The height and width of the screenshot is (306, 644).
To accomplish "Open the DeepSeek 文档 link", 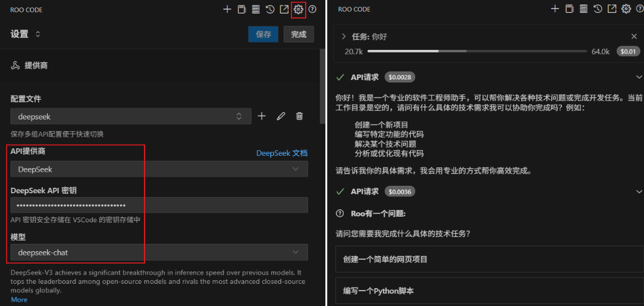I will coord(282,153).
